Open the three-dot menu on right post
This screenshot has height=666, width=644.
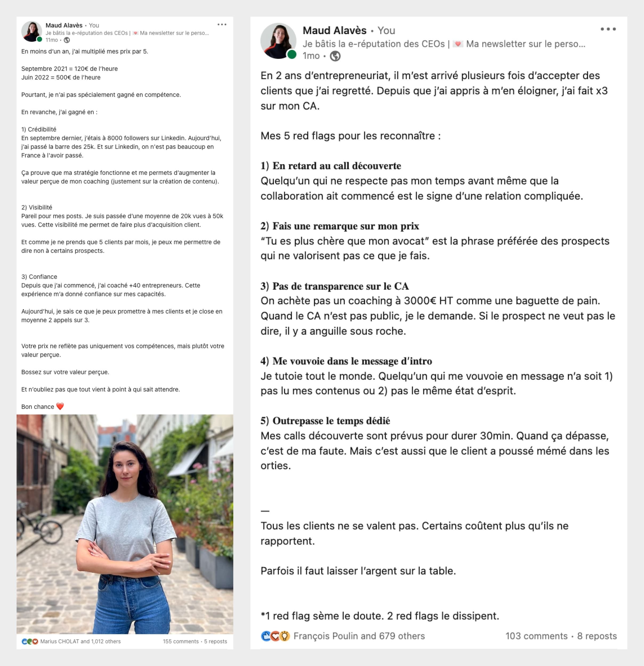(608, 29)
